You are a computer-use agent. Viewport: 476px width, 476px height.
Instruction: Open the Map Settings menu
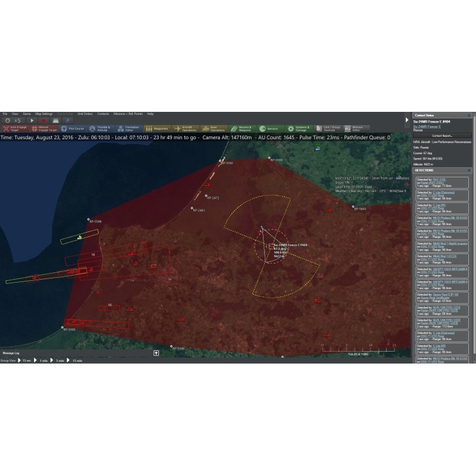pos(43,114)
